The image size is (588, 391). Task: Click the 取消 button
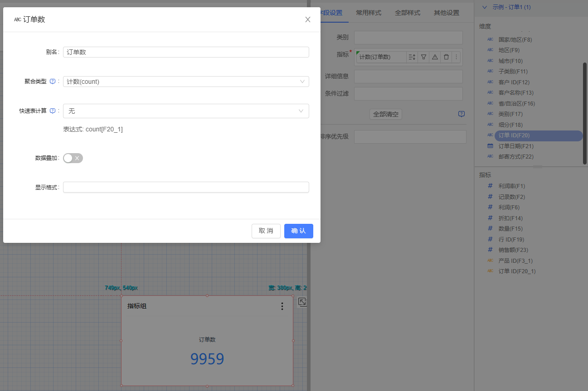[266, 231]
